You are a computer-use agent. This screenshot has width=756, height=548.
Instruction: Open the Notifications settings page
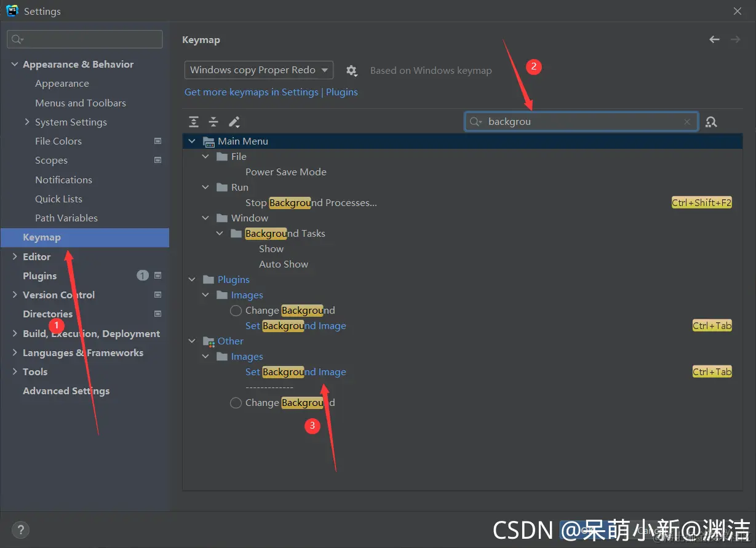[x=63, y=180]
